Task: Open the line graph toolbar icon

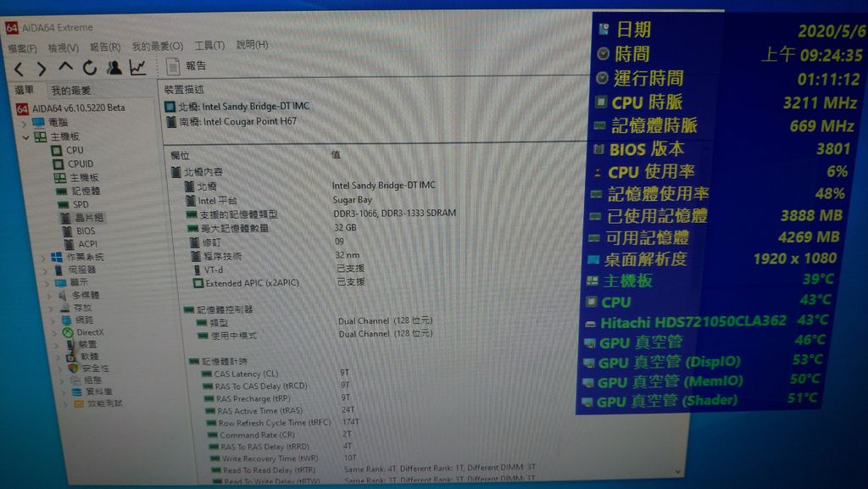Action: tap(137, 67)
